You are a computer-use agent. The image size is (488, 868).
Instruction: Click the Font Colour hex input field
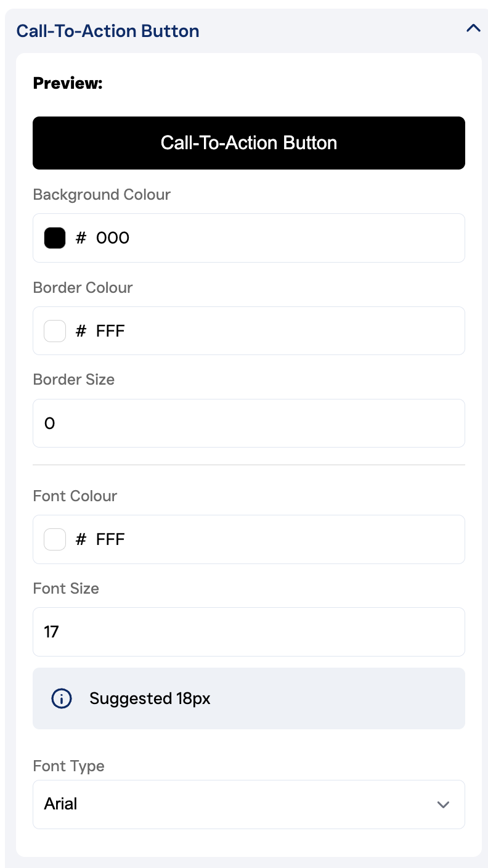(x=271, y=539)
